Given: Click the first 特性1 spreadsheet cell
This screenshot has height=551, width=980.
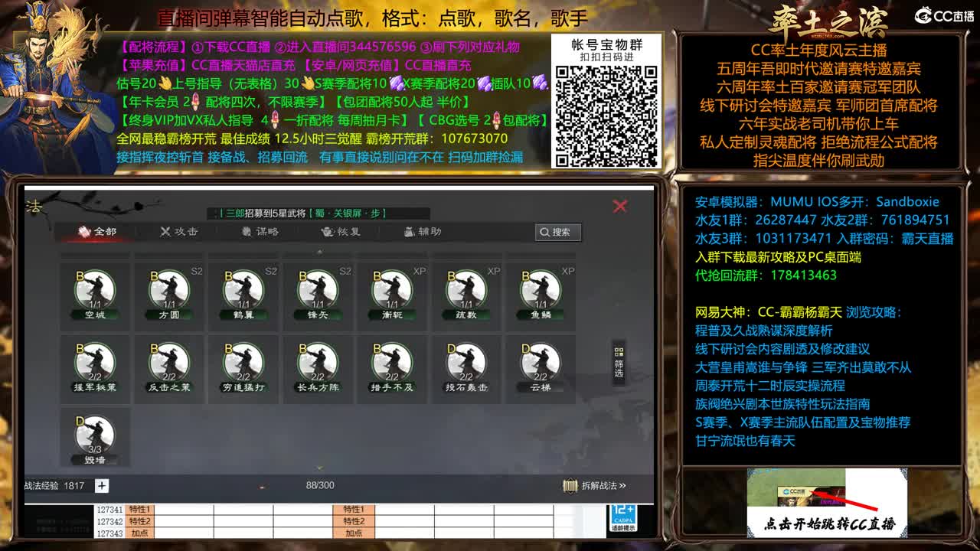Looking at the screenshot, I should point(139,510).
